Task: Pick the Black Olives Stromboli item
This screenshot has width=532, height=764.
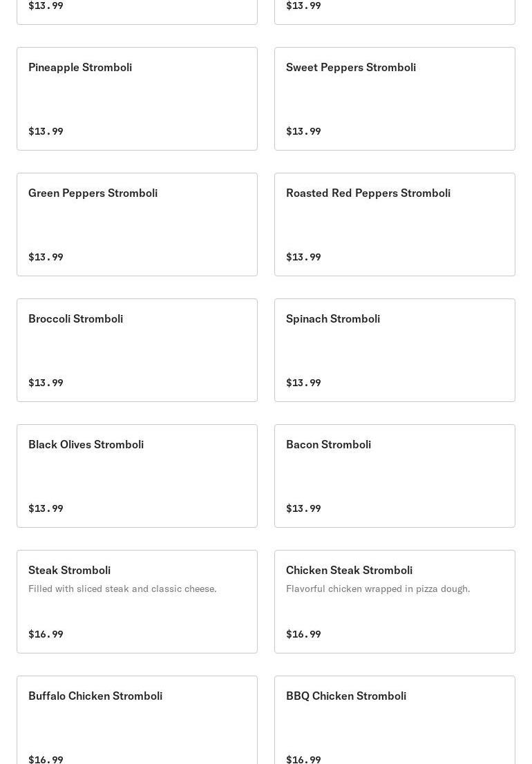Action: pos(137,476)
